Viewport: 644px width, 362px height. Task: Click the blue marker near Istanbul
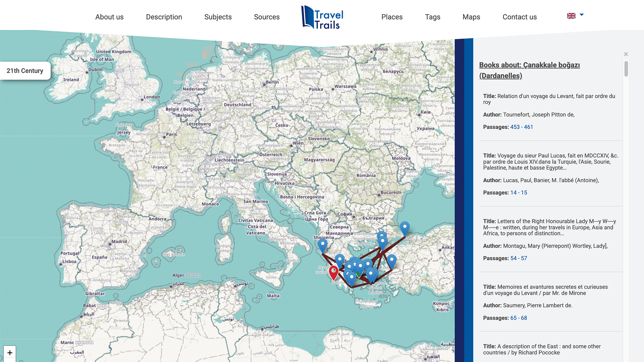click(x=405, y=227)
